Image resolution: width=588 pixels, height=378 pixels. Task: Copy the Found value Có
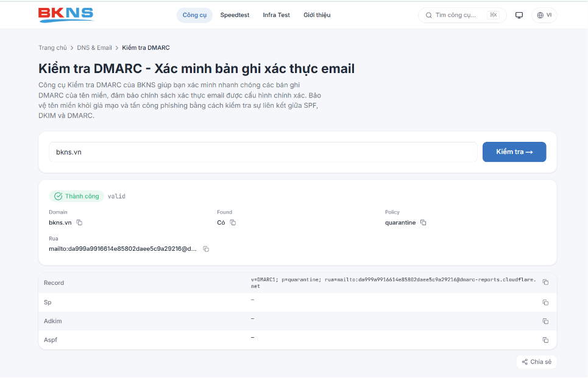233,223
